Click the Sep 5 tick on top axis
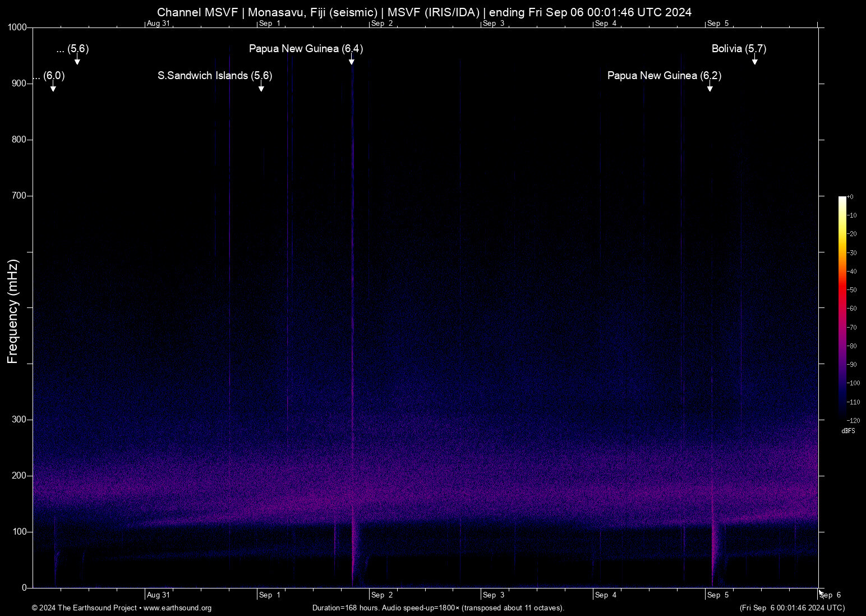Viewport: 866px width, 616px height. click(x=718, y=23)
